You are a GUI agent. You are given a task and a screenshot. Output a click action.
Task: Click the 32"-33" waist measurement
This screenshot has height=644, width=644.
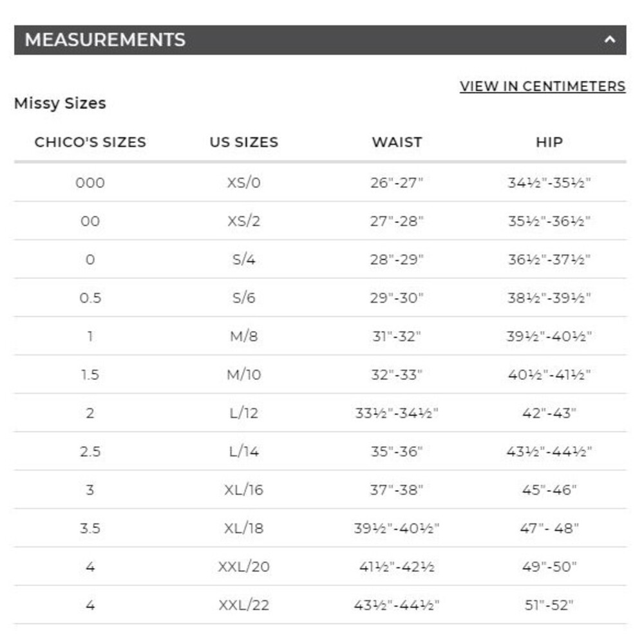click(x=397, y=375)
